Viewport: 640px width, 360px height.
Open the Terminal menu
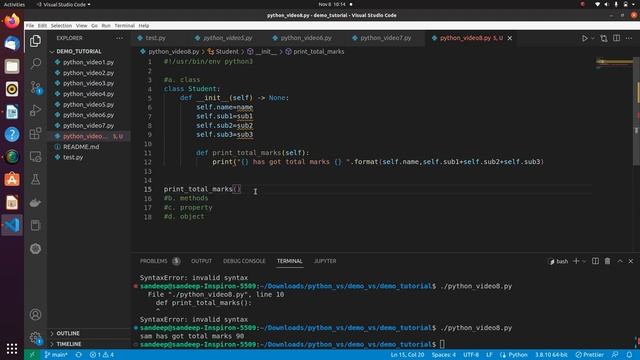point(124,25)
